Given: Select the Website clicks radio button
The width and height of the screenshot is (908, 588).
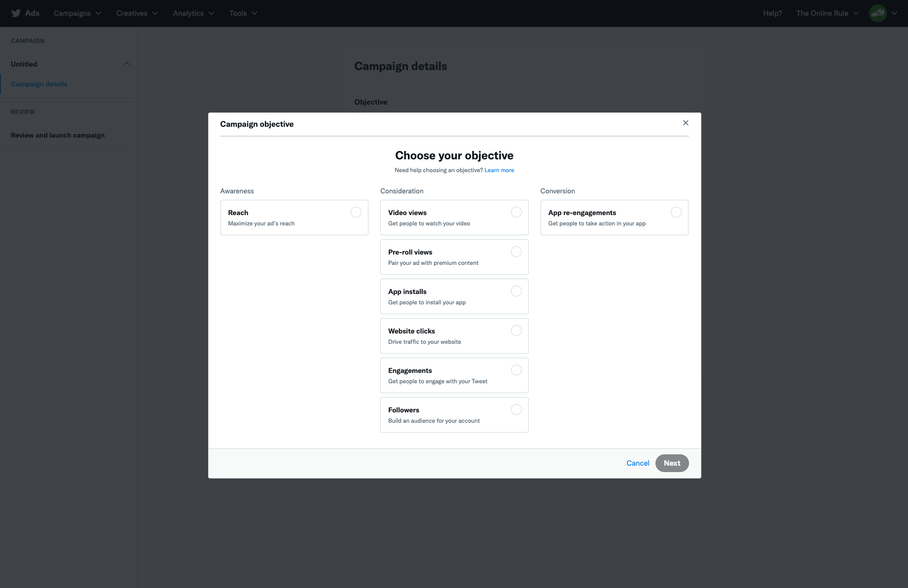Looking at the screenshot, I should [x=516, y=331].
